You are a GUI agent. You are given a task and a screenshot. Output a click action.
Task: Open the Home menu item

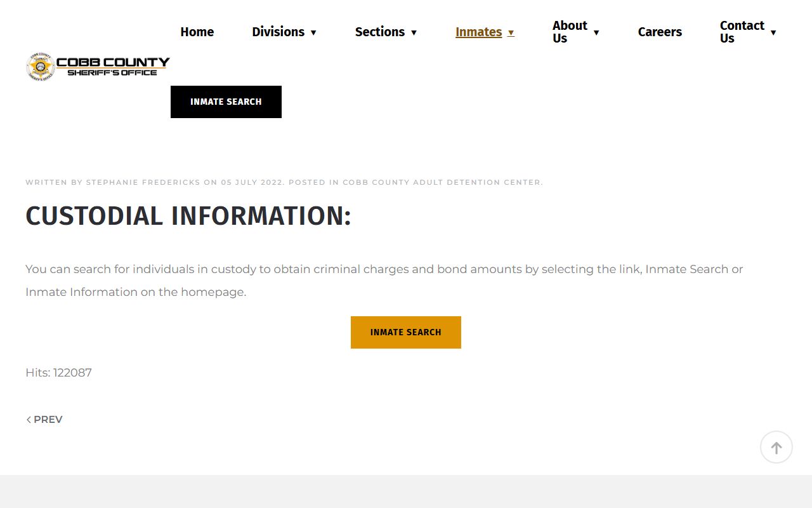[x=197, y=32]
